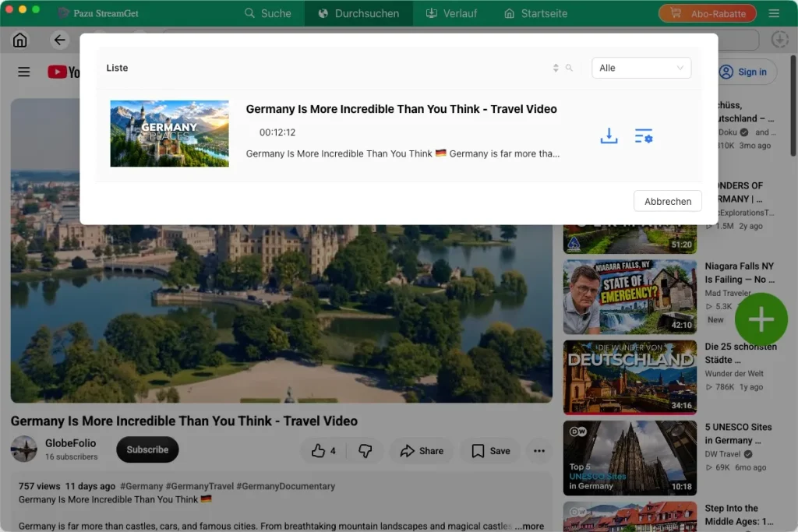Click the #Germany hashtag
The width and height of the screenshot is (798, 532).
[142, 486]
